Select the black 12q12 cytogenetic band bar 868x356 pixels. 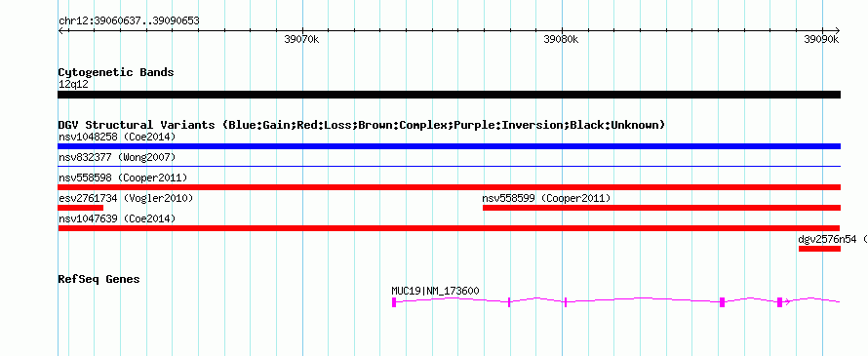[449, 95]
